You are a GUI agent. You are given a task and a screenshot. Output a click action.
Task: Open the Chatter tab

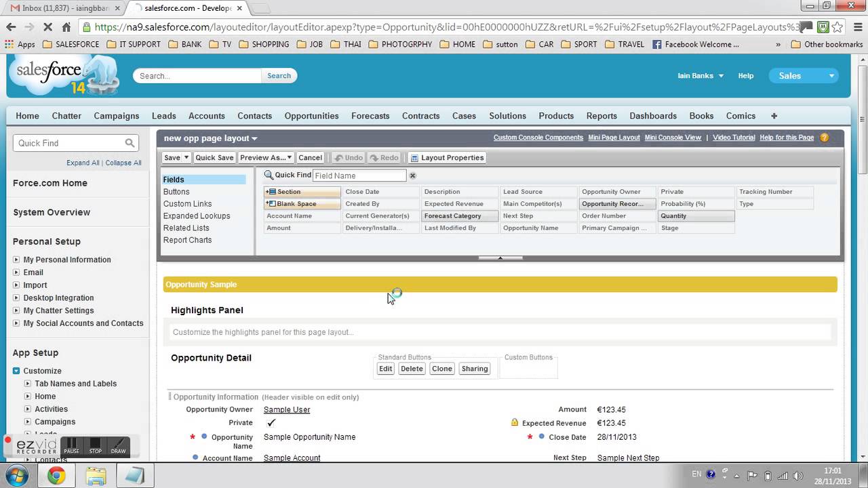pos(66,116)
